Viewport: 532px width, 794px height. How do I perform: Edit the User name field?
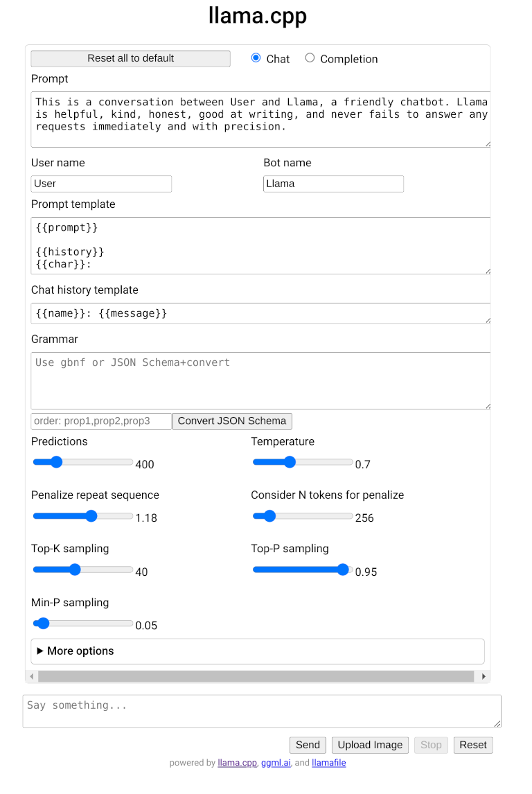[101, 184]
